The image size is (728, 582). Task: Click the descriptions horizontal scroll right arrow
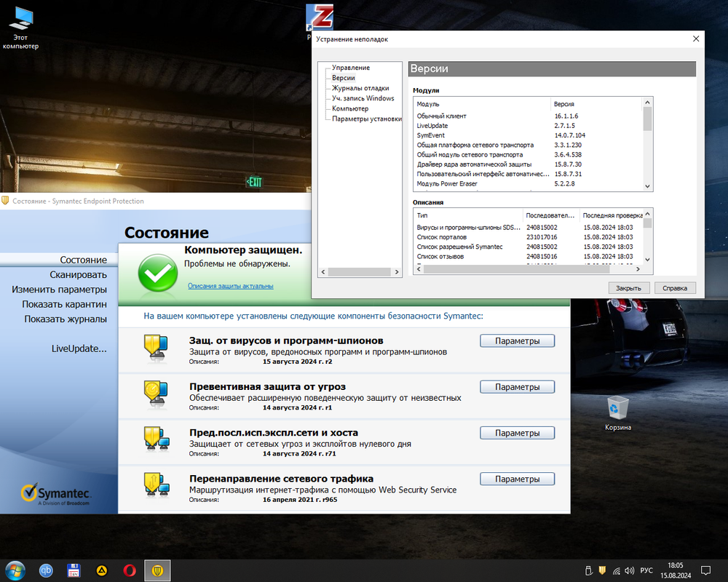point(638,269)
